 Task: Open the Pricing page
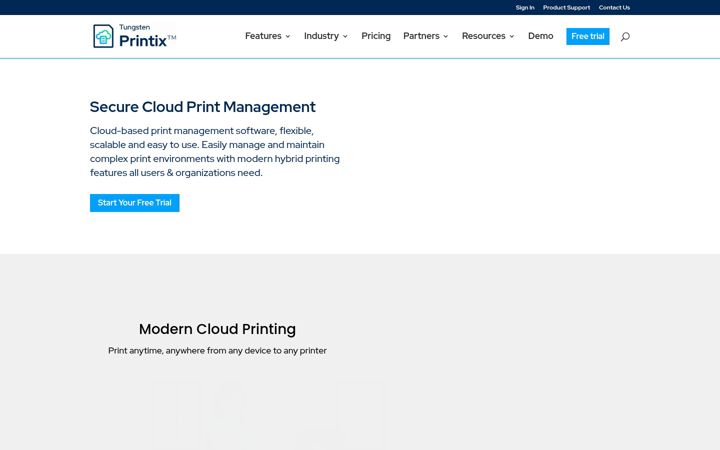click(376, 36)
